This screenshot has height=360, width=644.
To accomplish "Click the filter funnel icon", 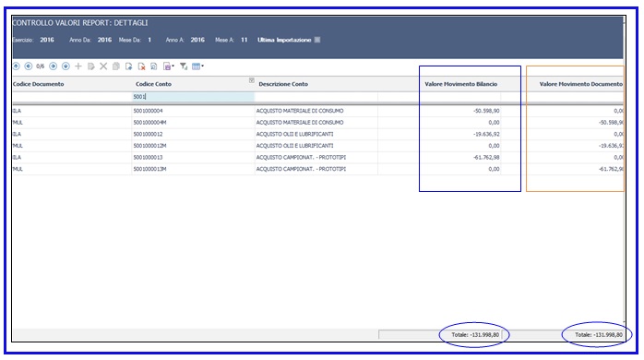I will (x=184, y=66).
